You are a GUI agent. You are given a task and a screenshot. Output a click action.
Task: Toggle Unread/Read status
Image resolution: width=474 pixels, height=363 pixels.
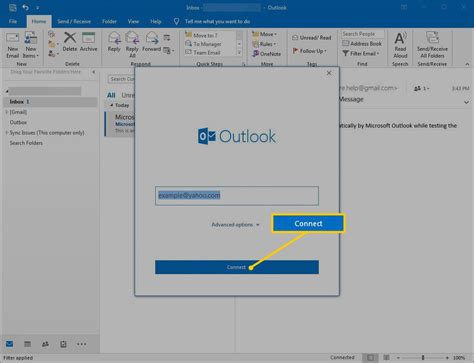(x=312, y=38)
